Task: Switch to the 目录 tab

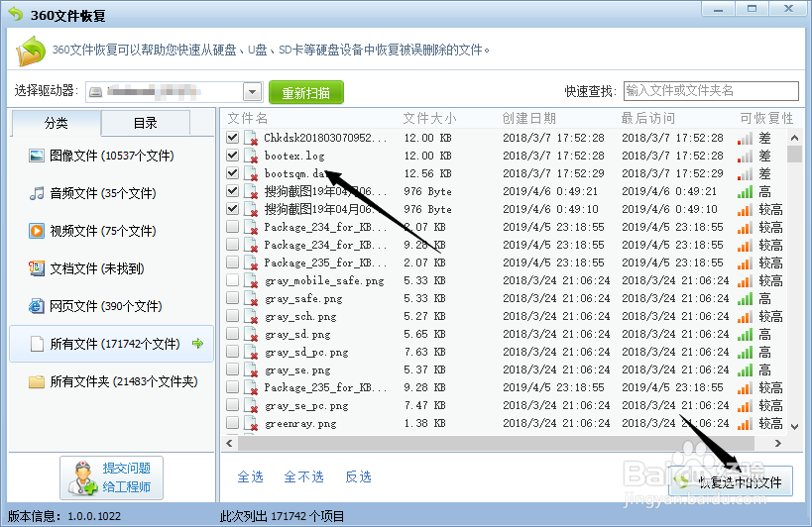Action: pyautogui.click(x=146, y=123)
